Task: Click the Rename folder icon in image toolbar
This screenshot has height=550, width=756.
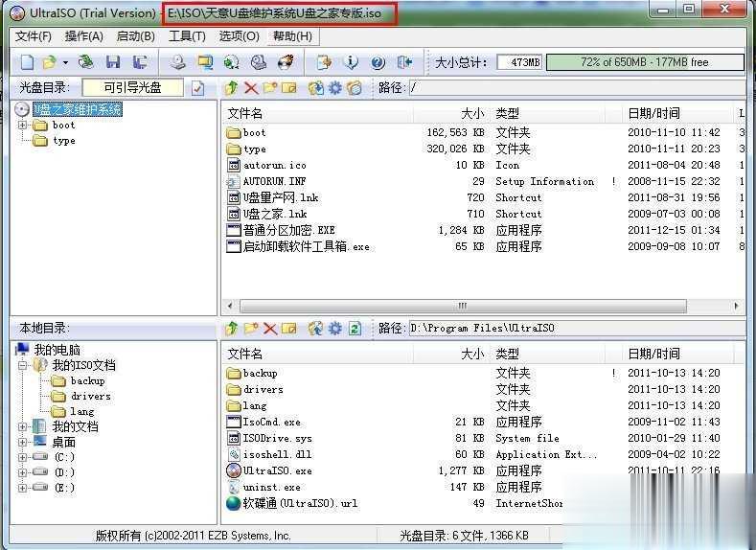Action: pyautogui.click(x=288, y=88)
